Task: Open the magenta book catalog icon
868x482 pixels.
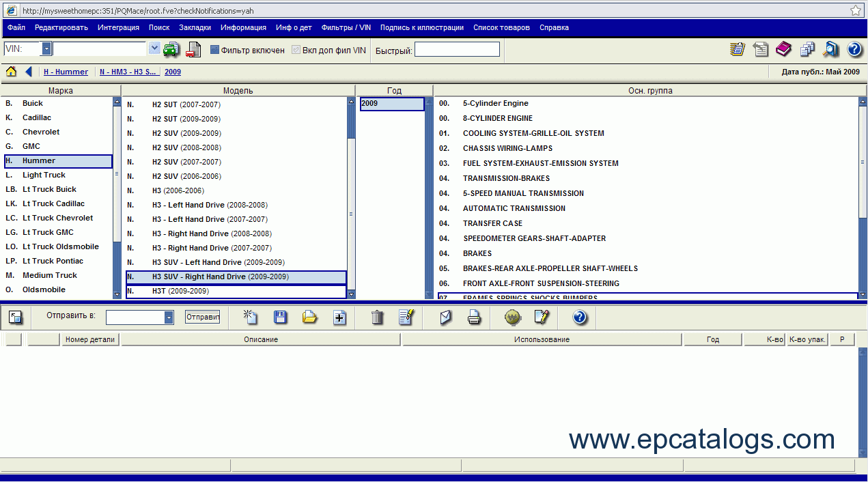Action: [x=783, y=49]
